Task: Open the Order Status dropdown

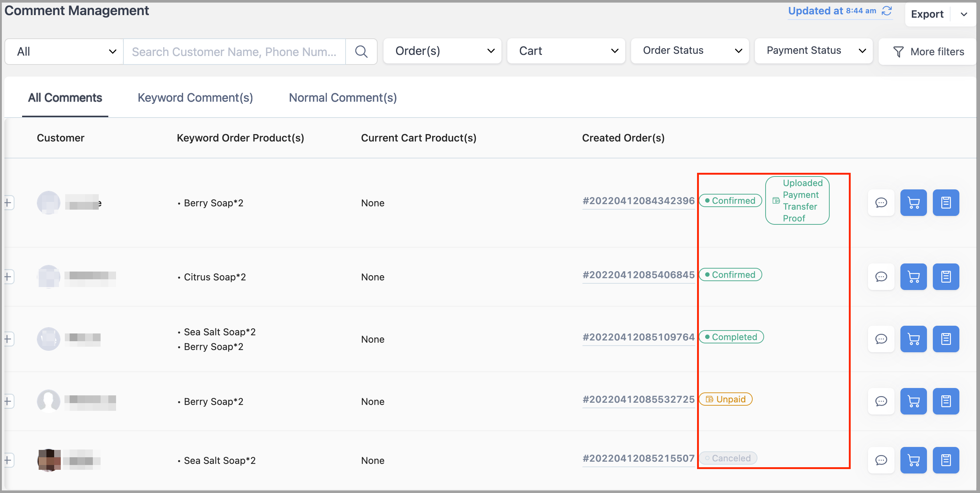Action: (690, 51)
